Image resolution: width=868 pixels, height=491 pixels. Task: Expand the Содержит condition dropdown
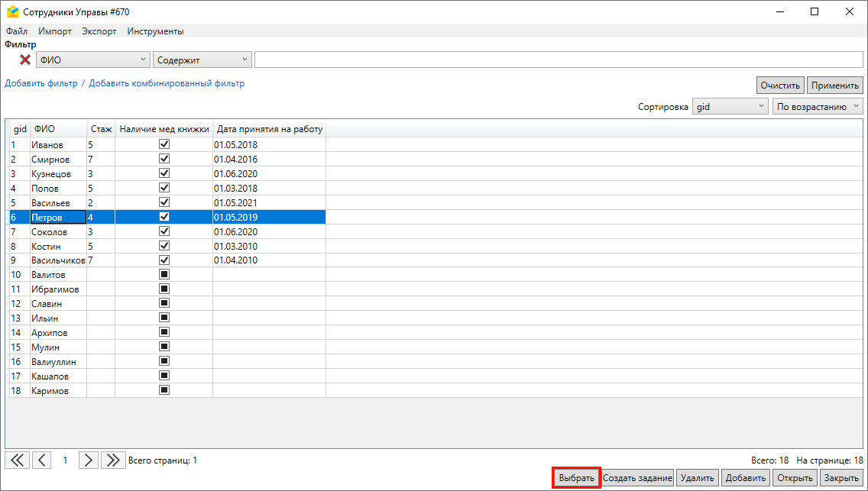202,60
